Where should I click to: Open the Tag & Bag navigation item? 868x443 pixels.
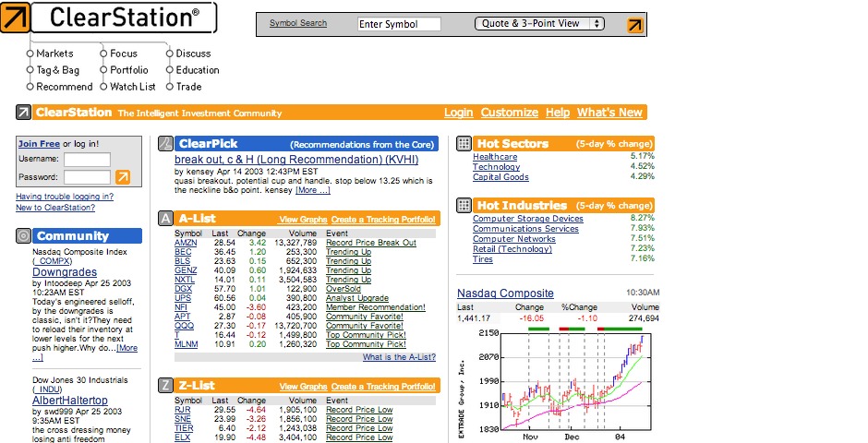click(x=57, y=70)
